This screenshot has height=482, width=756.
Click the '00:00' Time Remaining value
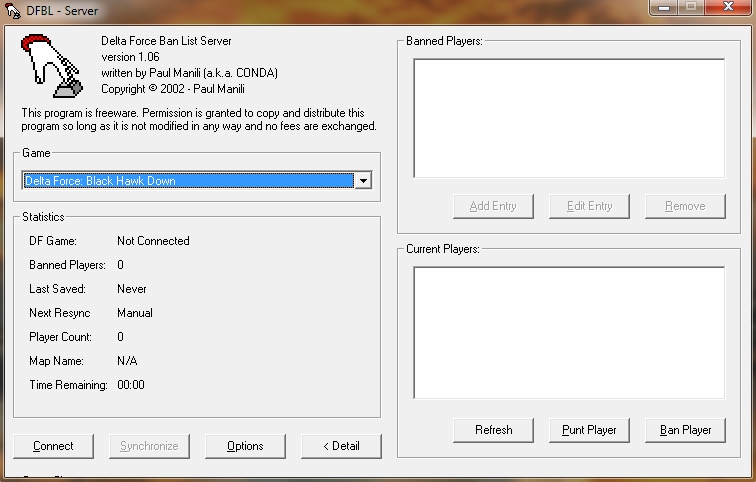coord(131,385)
